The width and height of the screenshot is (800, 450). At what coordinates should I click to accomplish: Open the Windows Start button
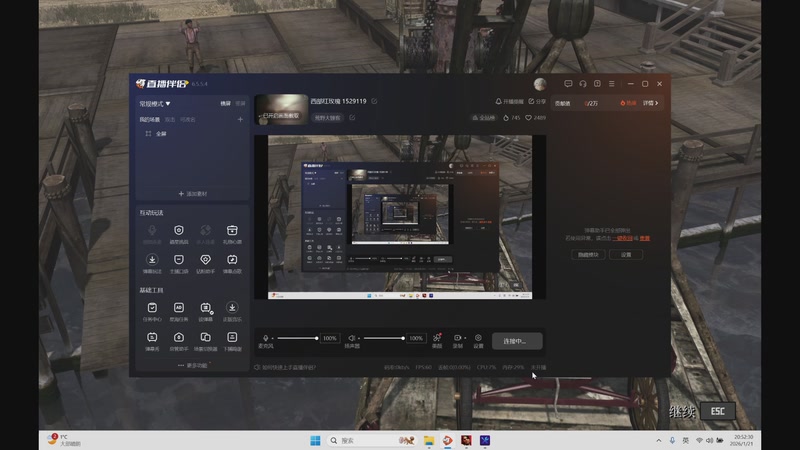[x=315, y=440]
